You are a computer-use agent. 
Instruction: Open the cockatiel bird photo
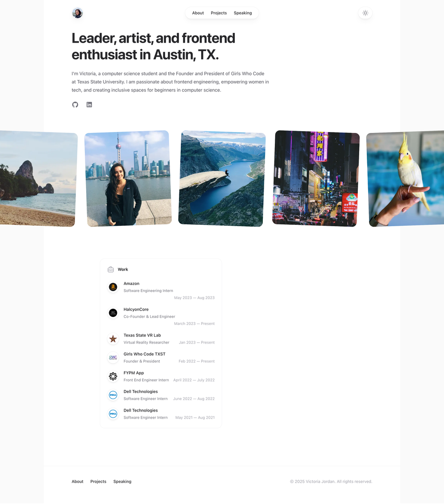(405, 178)
